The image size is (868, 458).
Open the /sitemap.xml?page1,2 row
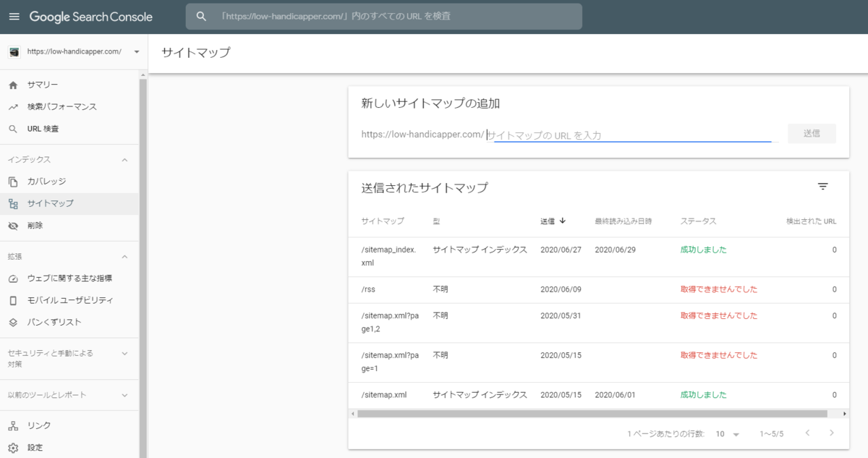[599, 322]
